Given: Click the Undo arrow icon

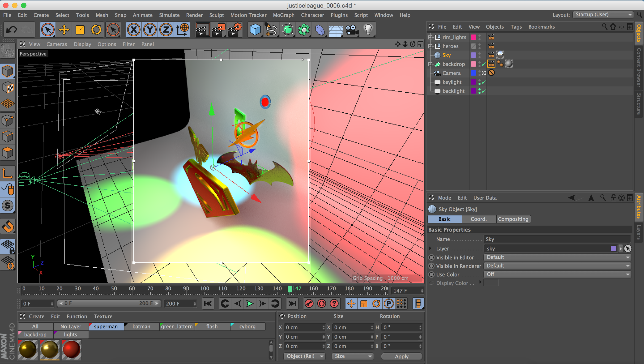Looking at the screenshot, I should (11, 30).
